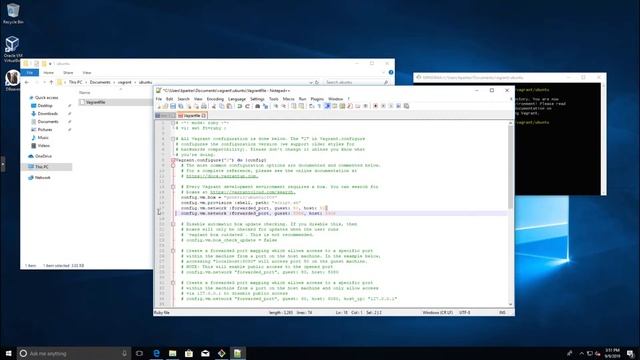Open the address bar history dropdown in Explorer
640x360 pixels.
click(x=311, y=82)
